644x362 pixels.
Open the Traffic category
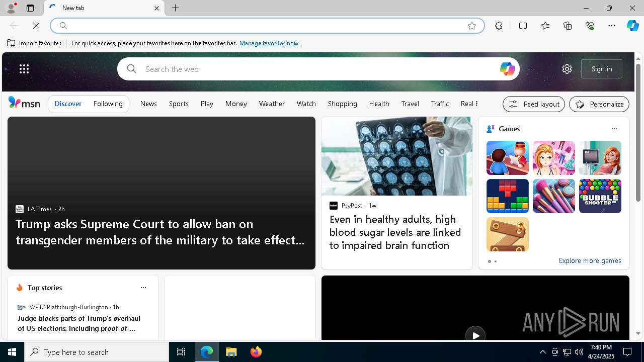[440, 104]
